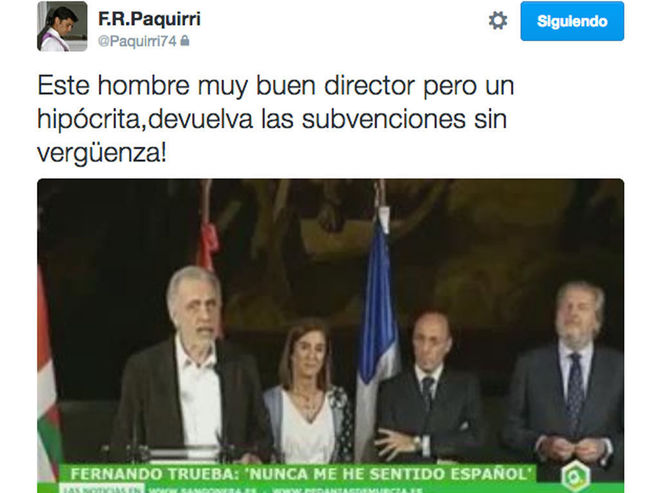Open F.R.Paquirri's profile avatar

click(62, 26)
